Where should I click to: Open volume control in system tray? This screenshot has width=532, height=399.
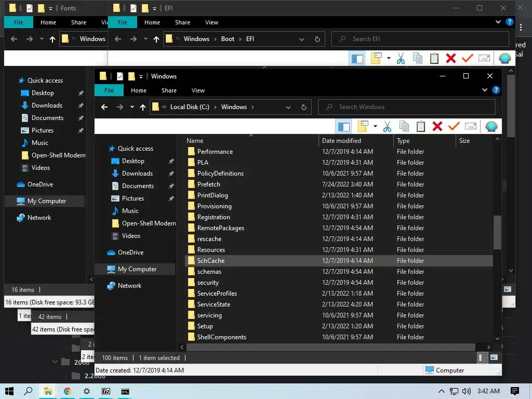pos(467,391)
